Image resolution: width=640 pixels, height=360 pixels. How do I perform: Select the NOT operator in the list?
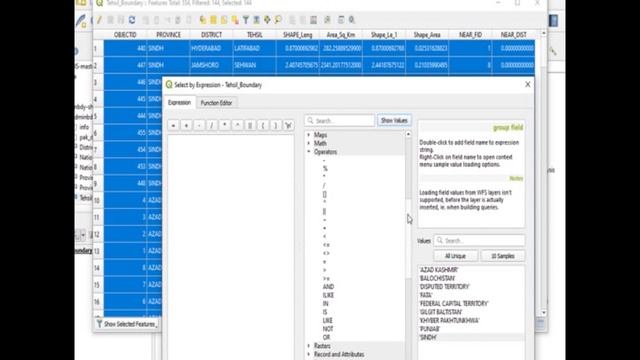tap(328, 329)
